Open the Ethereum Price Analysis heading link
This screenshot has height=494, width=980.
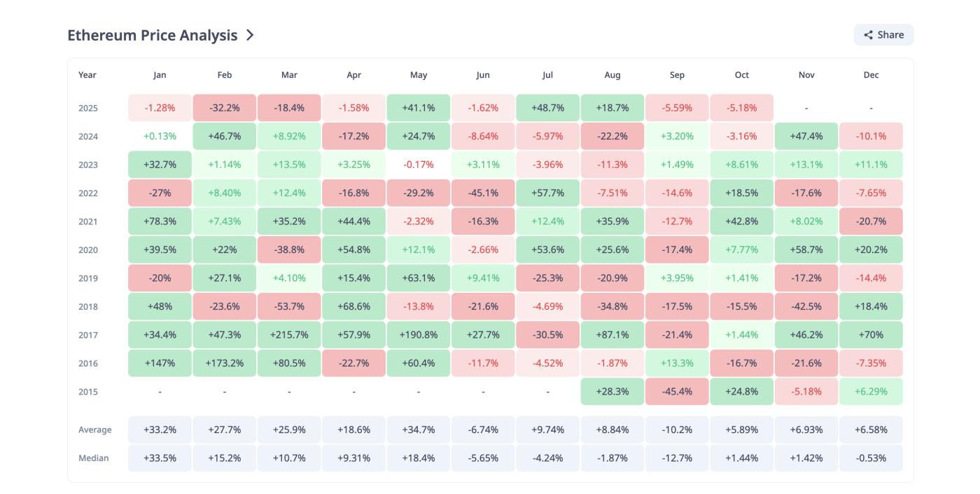(x=152, y=35)
